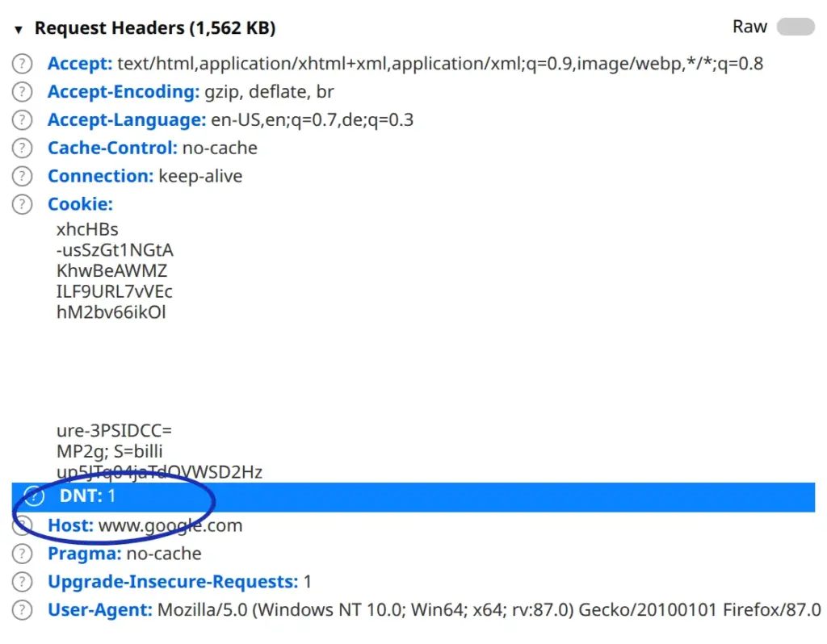Select the Cache-Control header name
Viewport: 827px width, 644px height.
(x=112, y=148)
